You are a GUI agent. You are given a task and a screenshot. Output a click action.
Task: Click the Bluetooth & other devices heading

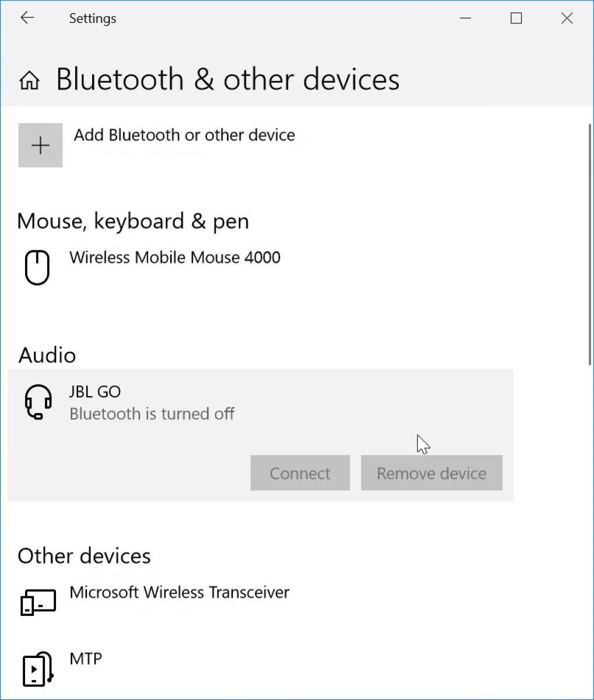coord(228,79)
